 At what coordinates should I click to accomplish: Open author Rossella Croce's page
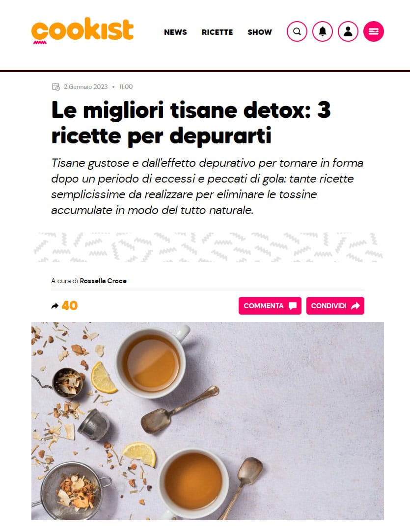coord(103,281)
